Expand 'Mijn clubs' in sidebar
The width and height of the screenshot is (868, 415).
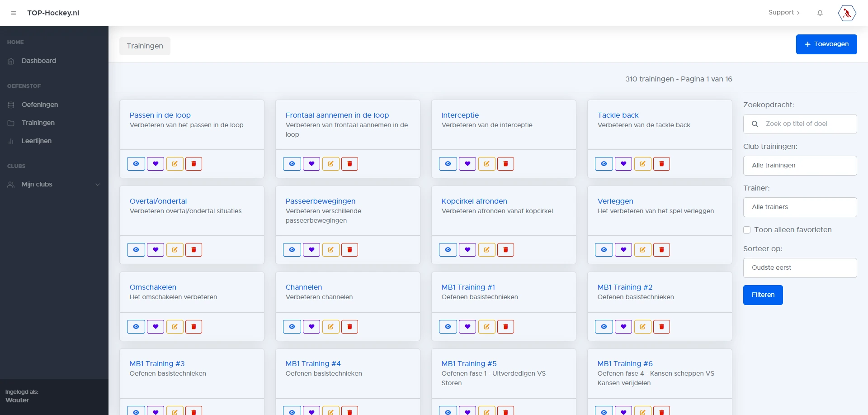54,185
